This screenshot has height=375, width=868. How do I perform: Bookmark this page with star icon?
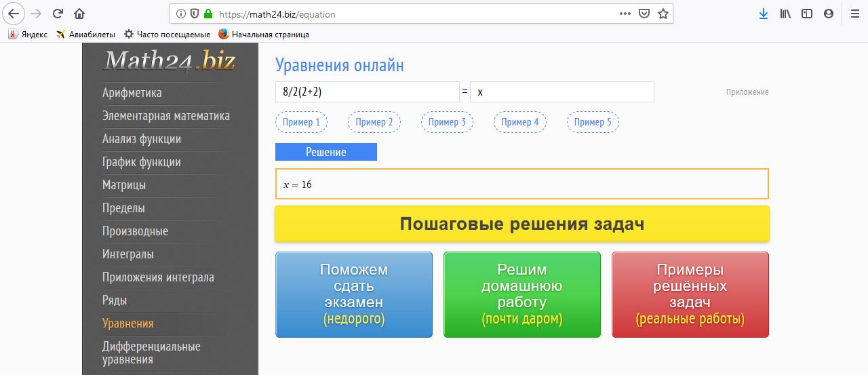pyautogui.click(x=663, y=14)
